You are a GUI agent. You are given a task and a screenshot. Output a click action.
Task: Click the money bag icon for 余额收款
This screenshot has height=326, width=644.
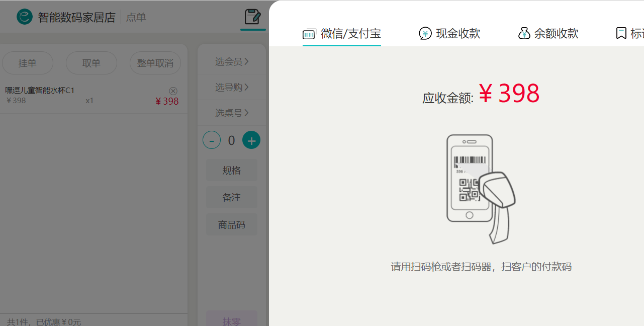tap(524, 34)
